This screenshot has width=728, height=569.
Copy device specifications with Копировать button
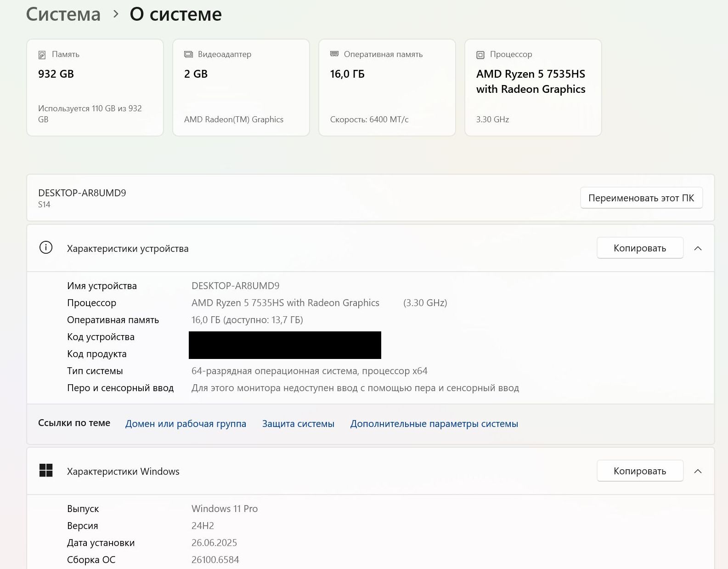640,248
